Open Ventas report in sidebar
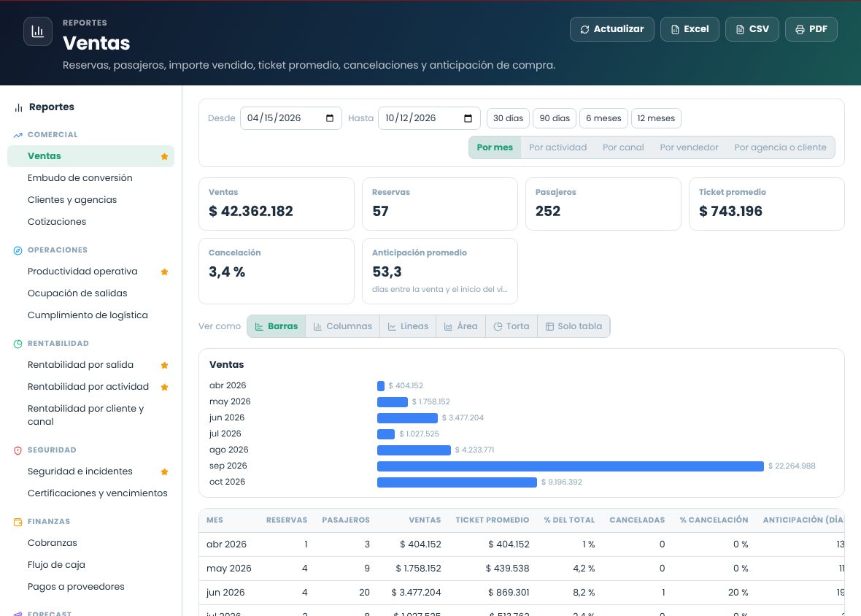This screenshot has height=616, width=861. pyautogui.click(x=90, y=156)
